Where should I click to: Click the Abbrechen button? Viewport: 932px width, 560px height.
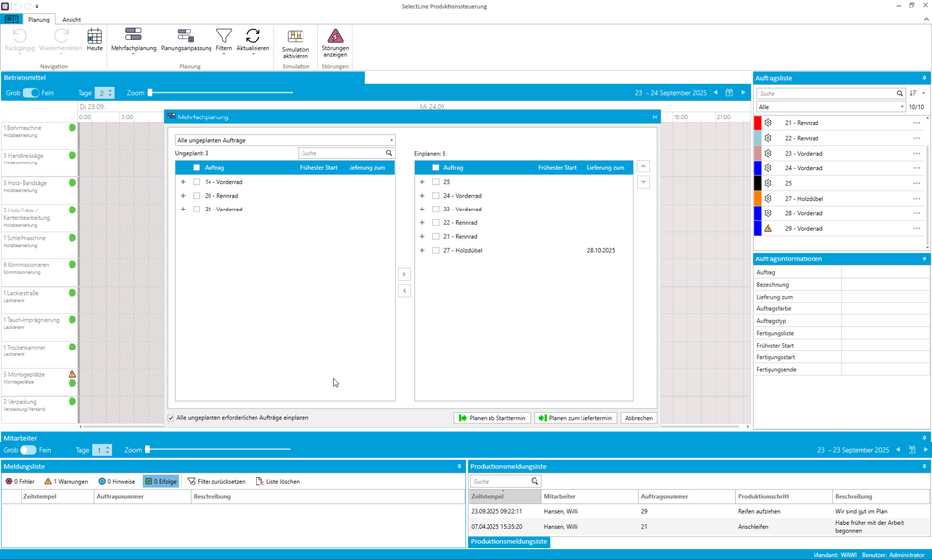(x=638, y=418)
